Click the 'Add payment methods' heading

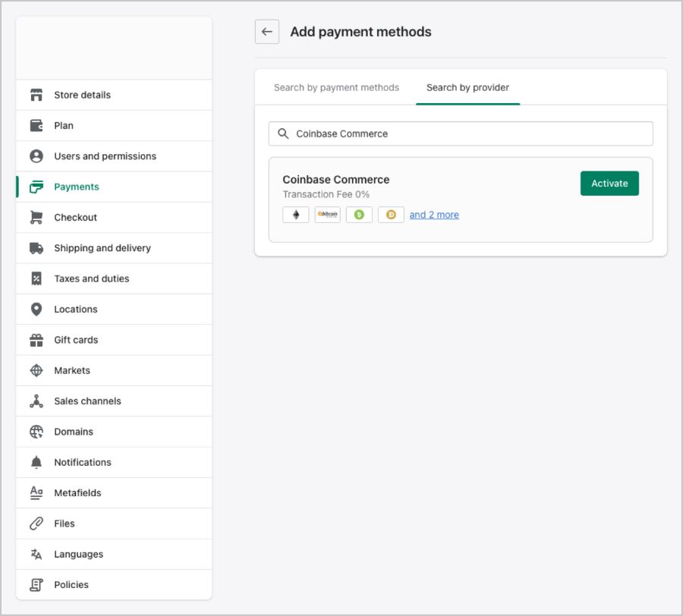pyautogui.click(x=360, y=32)
